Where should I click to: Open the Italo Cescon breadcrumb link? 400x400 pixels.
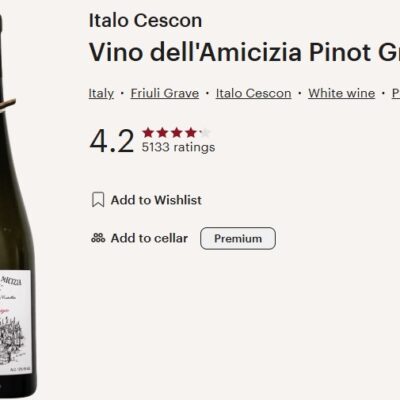click(254, 93)
